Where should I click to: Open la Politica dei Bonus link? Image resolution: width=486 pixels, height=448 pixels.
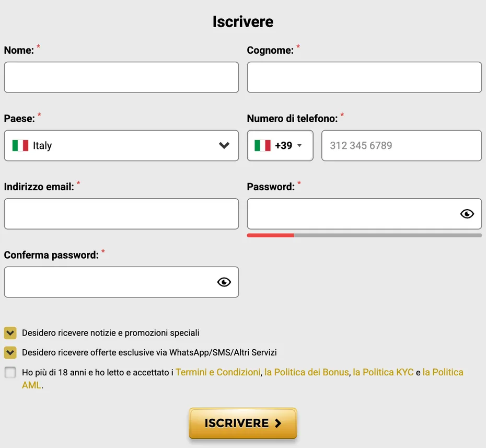point(307,372)
